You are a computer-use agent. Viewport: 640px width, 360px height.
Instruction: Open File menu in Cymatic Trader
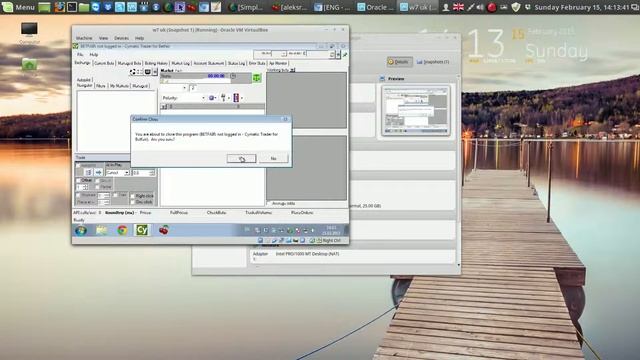(x=80, y=54)
